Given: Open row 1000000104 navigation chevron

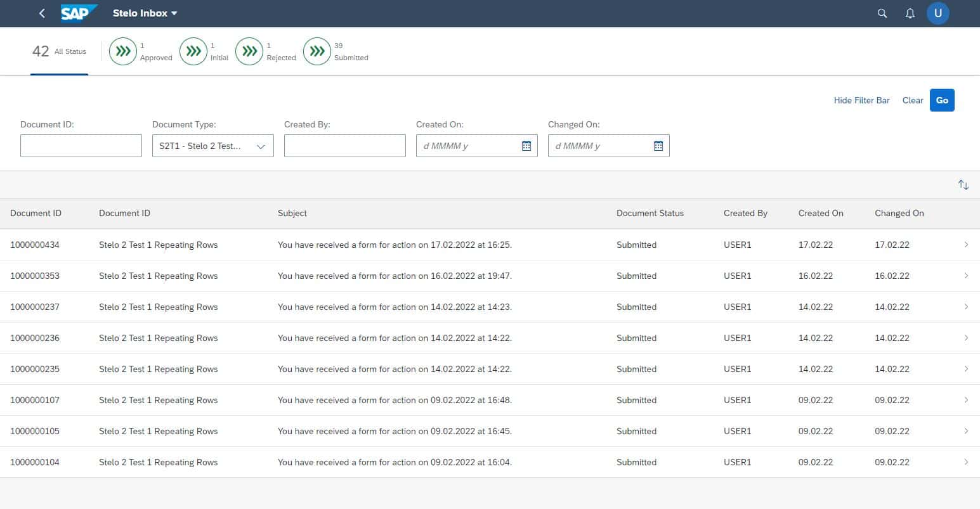Looking at the screenshot, I should 966,462.
